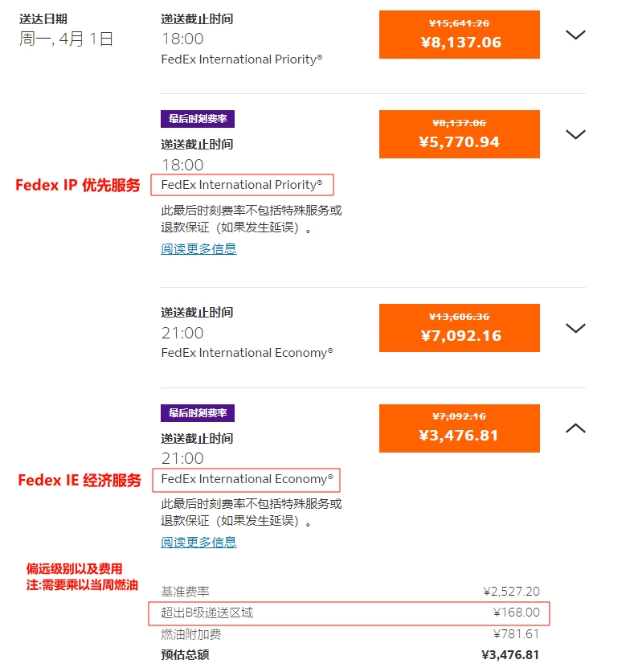Screen dimensions: 634x672
Task: Open 阅读更多信息 link under International Economy
Action: (x=198, y=543)
